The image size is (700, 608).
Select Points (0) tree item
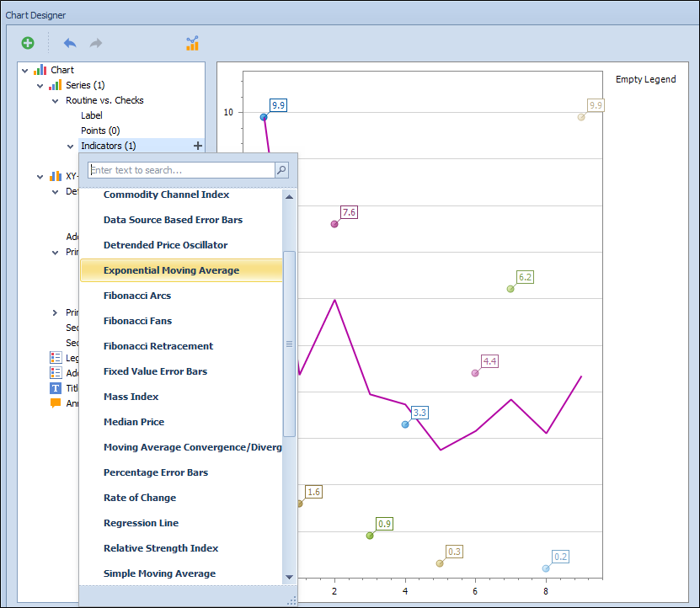point(100,131)
